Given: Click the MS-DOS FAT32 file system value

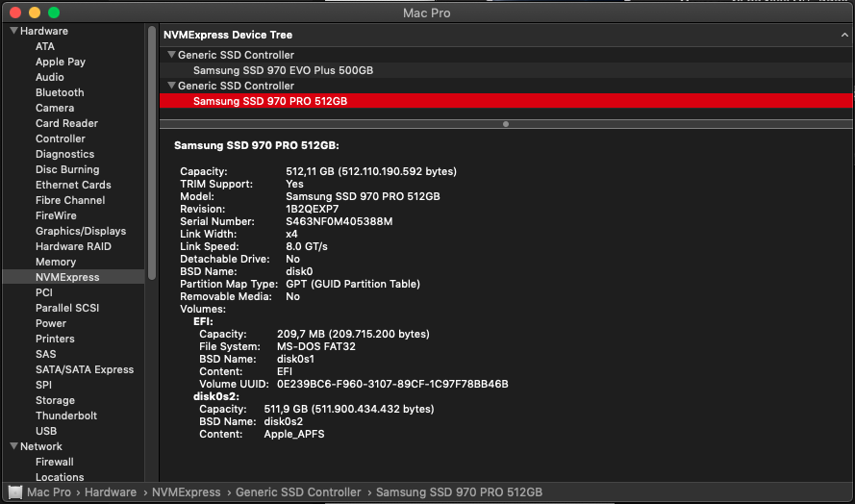Looking at the screenshot, I should click(x=316, y=346).
